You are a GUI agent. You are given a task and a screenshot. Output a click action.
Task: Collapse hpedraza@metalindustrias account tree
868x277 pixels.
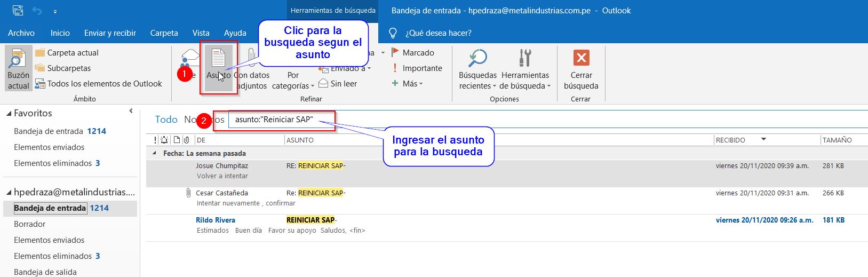click(9, 193)
